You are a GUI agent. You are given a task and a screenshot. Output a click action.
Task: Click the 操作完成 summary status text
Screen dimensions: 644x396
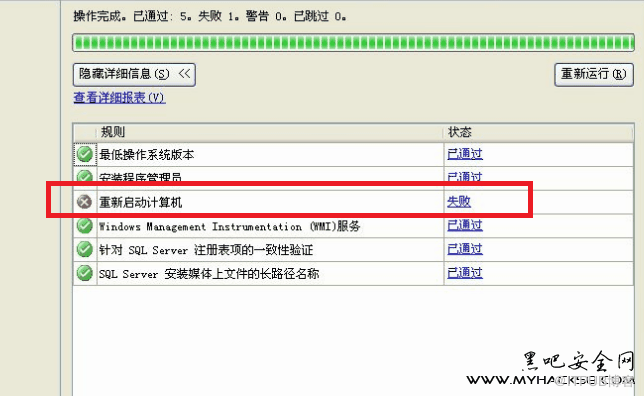[x=209, y=16]
